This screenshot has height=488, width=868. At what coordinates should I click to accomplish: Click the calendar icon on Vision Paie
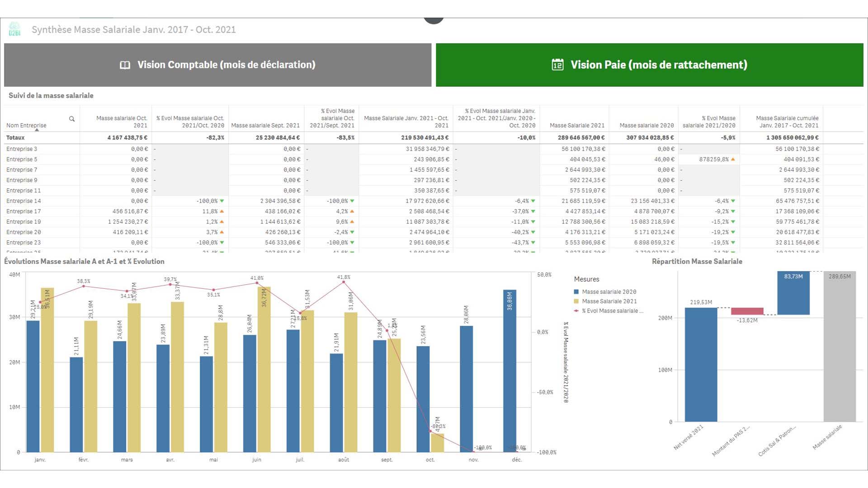click(x=557, y=65)
